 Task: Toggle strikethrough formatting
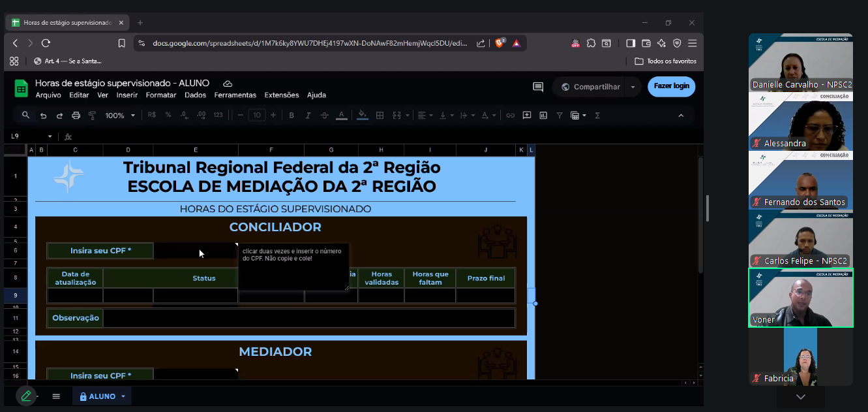pos(324,115)
